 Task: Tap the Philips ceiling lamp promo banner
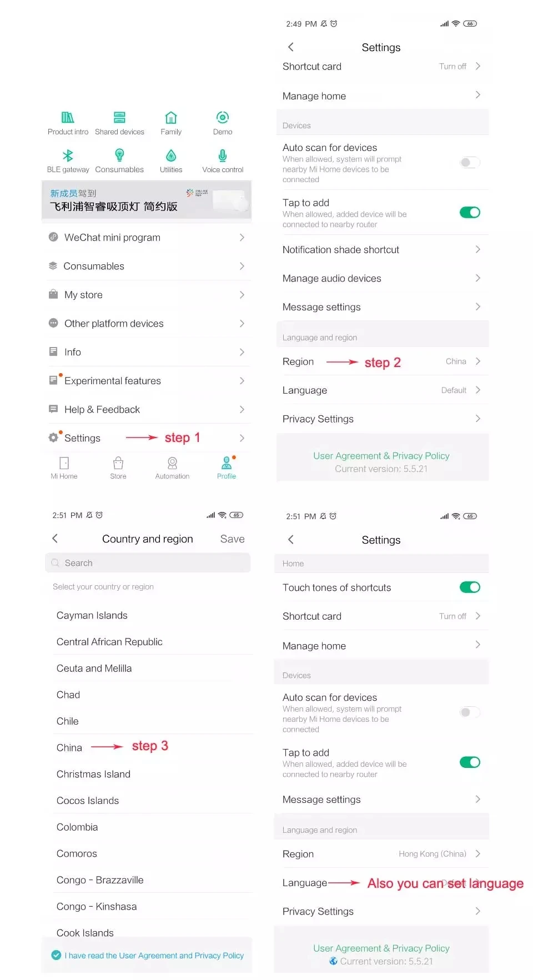coord(147,200)
